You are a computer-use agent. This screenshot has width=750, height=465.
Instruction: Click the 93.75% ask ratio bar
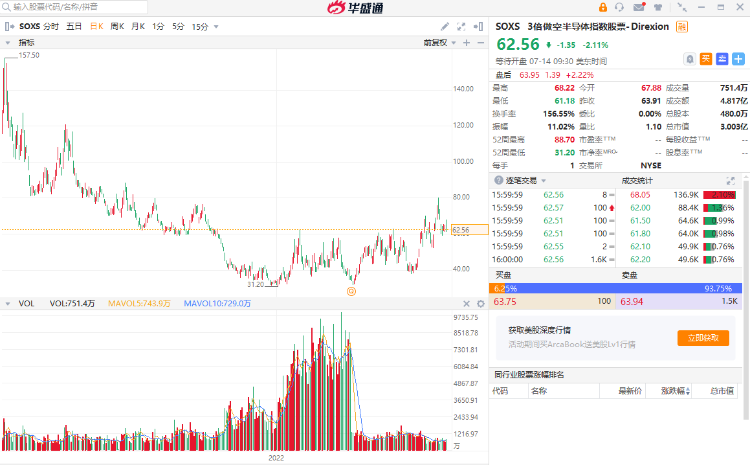click(x=624, y=288)
